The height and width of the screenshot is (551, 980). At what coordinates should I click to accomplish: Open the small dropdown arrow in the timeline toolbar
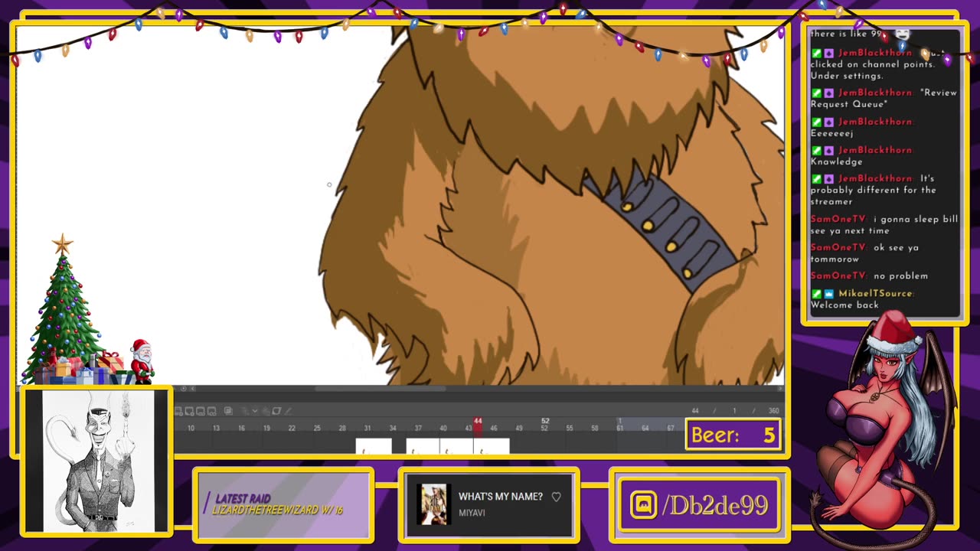(x=255, y=411)
